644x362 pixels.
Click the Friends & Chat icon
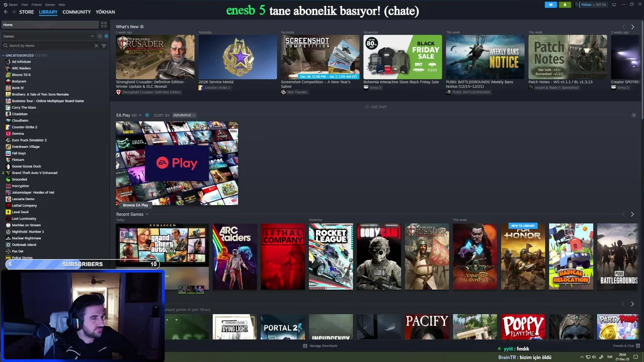click(x=637, y=346)
